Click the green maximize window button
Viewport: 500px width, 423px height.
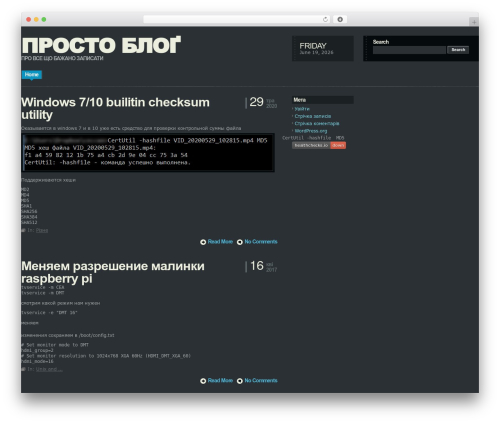point(44,19)
